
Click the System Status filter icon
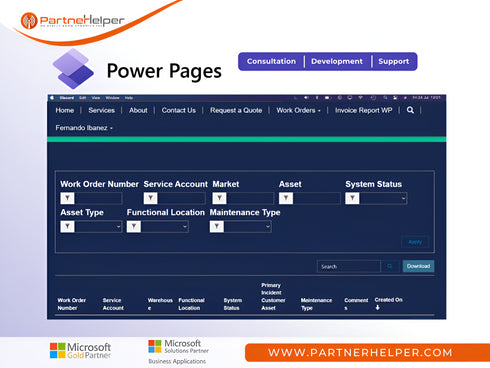pyautogui.click(x=352, y=198)
